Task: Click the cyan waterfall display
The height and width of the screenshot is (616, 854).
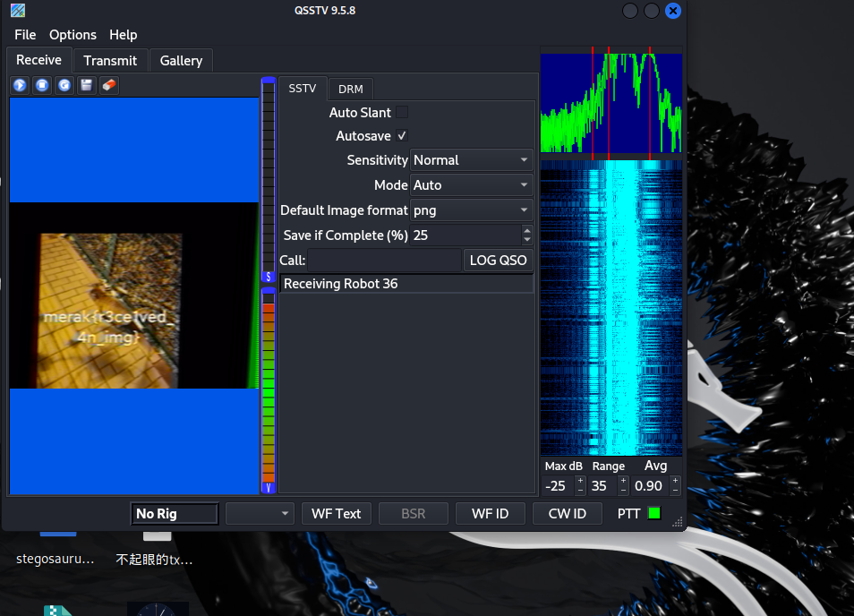Action: [611, 308]
